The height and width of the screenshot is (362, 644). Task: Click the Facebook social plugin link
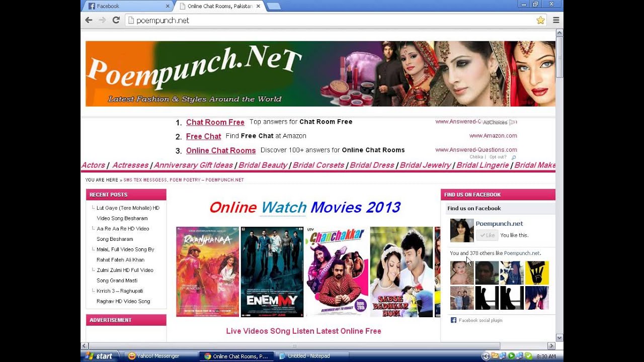point(480,320)
